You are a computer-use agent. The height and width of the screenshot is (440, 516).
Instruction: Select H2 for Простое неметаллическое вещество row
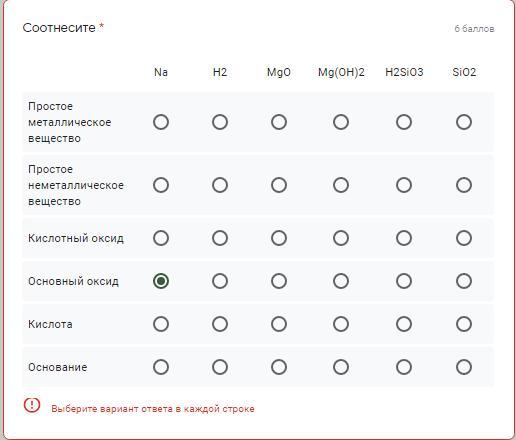coord(220,185)
